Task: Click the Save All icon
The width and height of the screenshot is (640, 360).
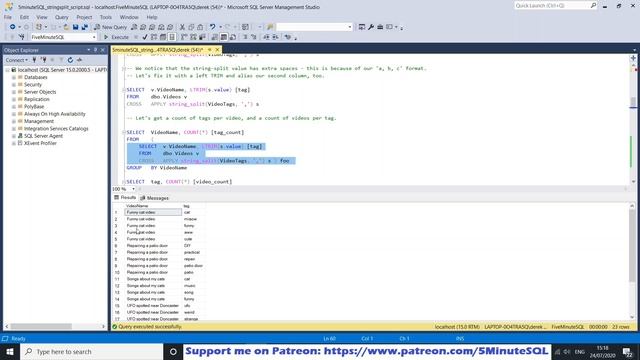Action: tap(84, 27)
